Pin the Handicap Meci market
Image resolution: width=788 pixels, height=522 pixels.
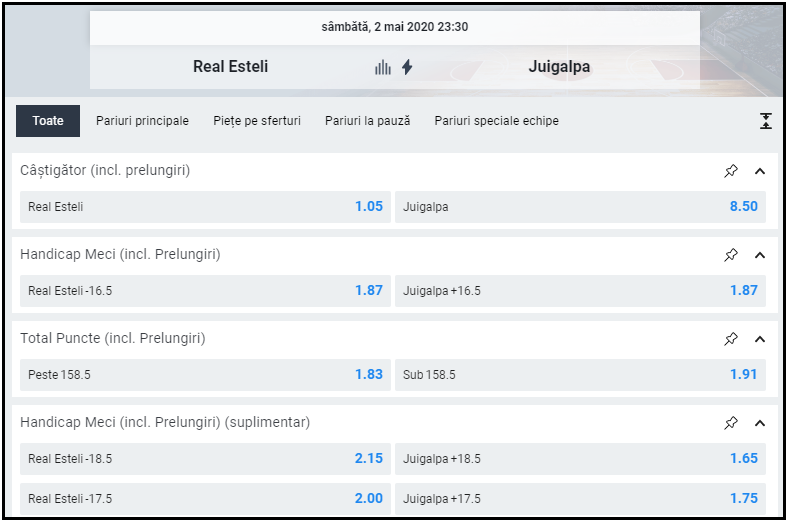(731, 255)
